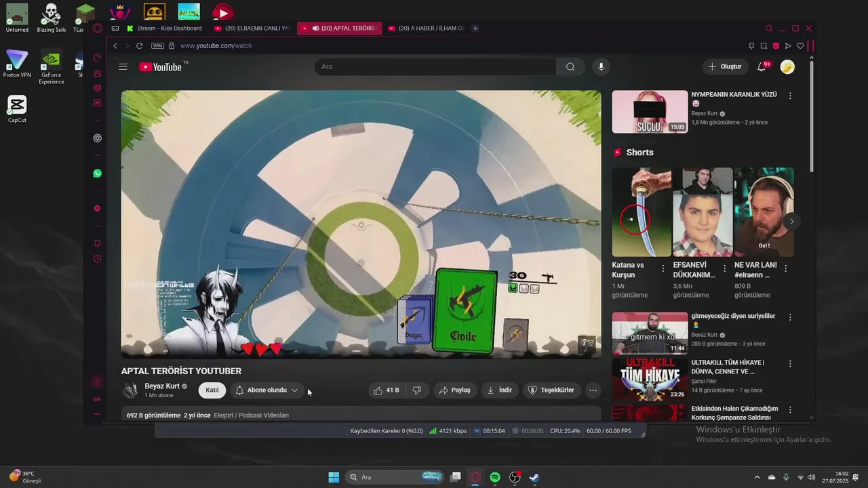
Task: Switch to A HABER / İLHAM tab
Action: (426, 28)
